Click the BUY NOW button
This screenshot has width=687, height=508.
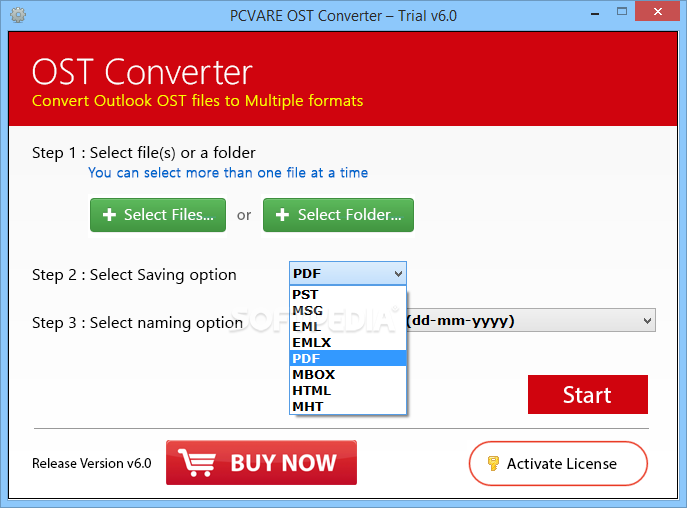tap(261, 463)
